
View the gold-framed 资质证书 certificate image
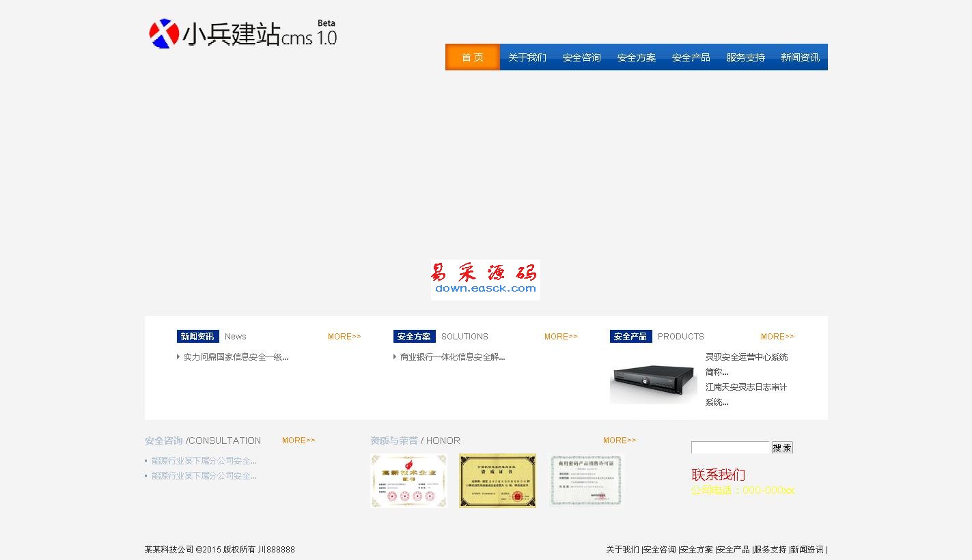click(x=497, y=481)
